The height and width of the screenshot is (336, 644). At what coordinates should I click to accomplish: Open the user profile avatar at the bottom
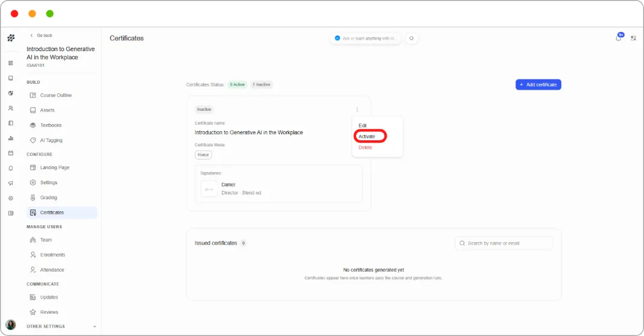pos(11,325)
